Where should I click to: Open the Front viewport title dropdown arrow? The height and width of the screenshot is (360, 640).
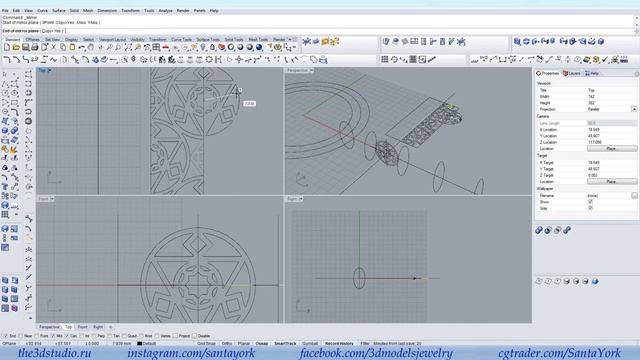point(52,199)
